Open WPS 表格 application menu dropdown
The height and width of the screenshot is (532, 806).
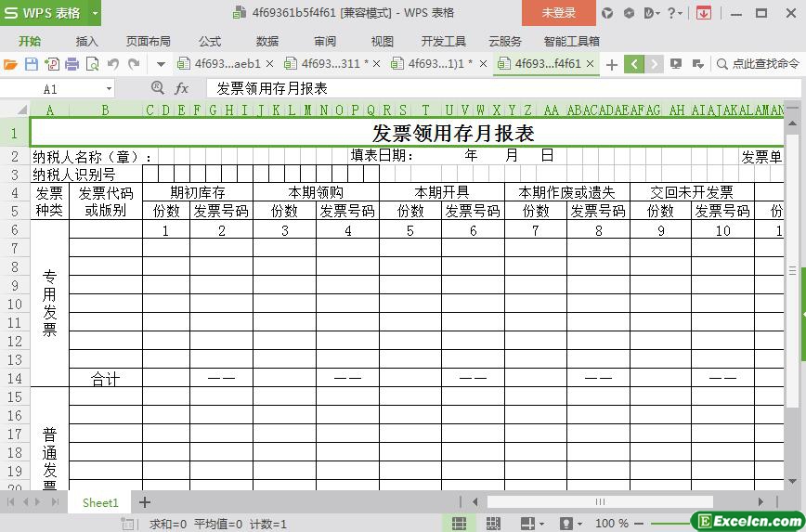tap(95, 13)
